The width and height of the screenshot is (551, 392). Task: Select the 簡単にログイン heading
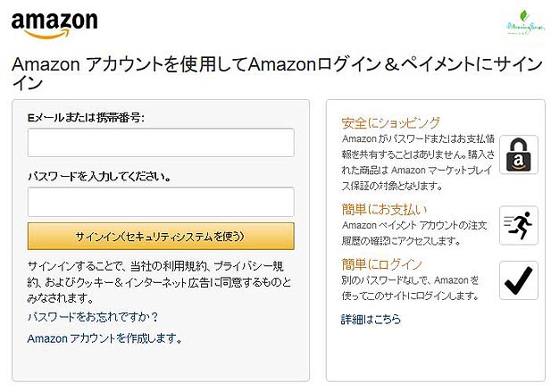tap(381, 264)
